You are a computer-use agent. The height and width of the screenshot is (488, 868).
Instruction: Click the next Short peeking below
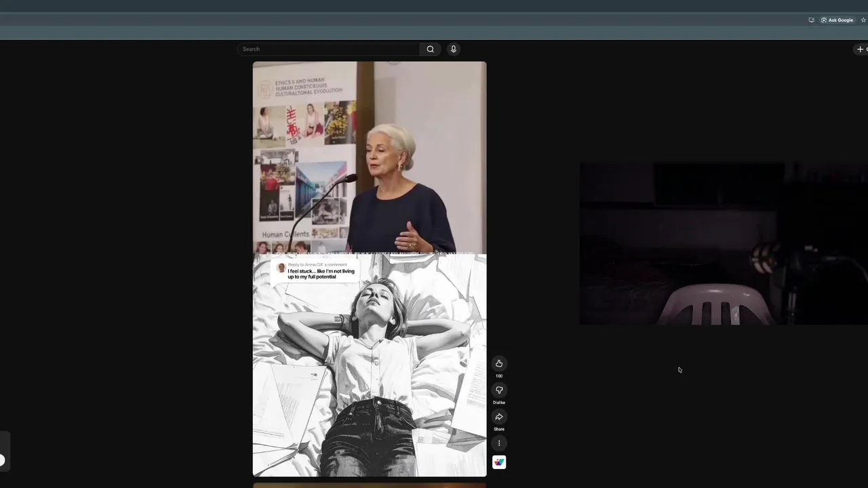coord(370,485)
